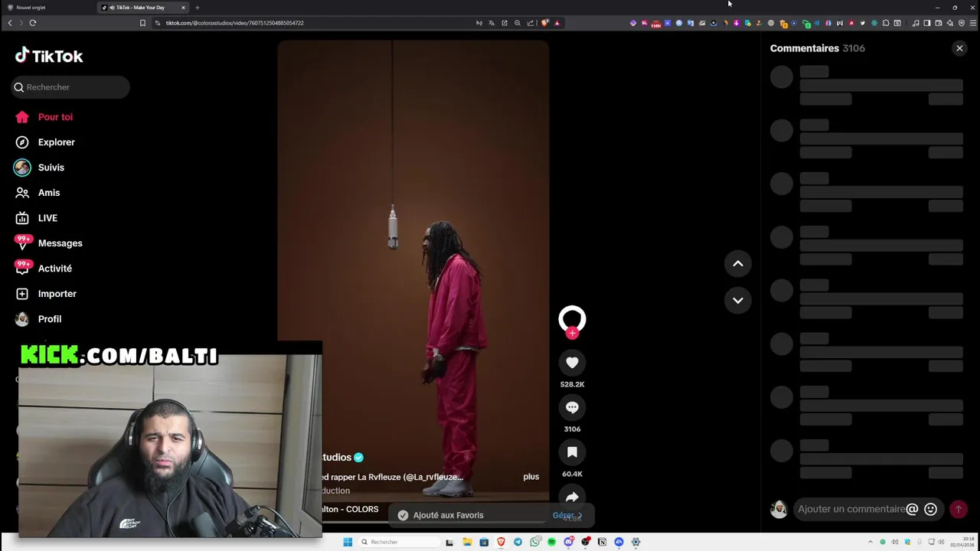Viewport: 980px width, 551px height.
Task: Toggle the bookmark favorites icon
Action: click(572, 452)
